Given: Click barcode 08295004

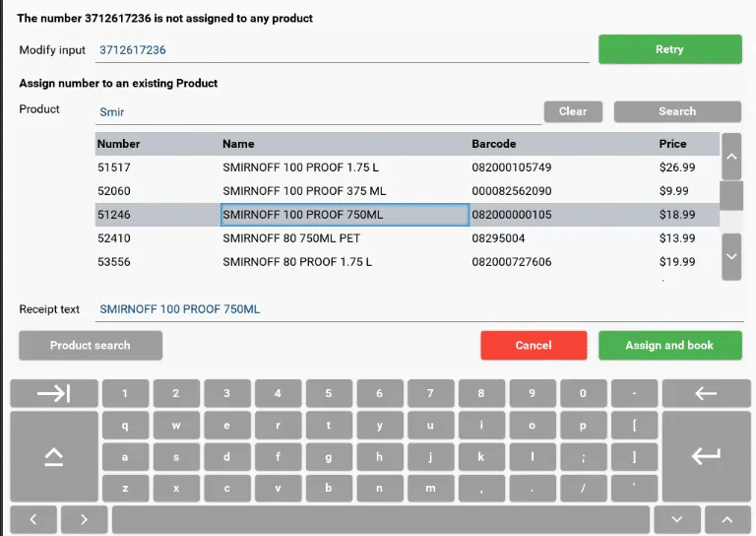Looking at the screenshot, I should [498, 238].
